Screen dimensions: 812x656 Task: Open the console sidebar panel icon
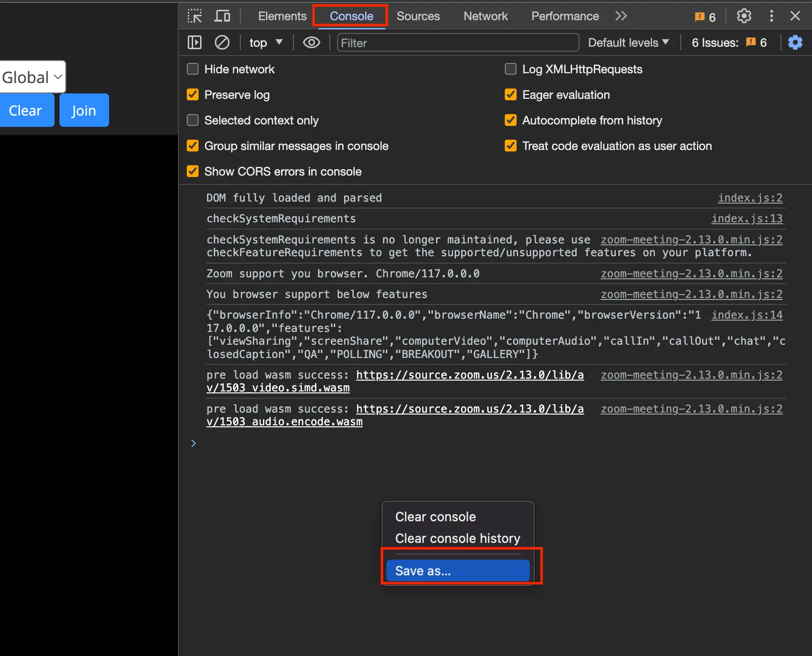[x=194, y=42]
